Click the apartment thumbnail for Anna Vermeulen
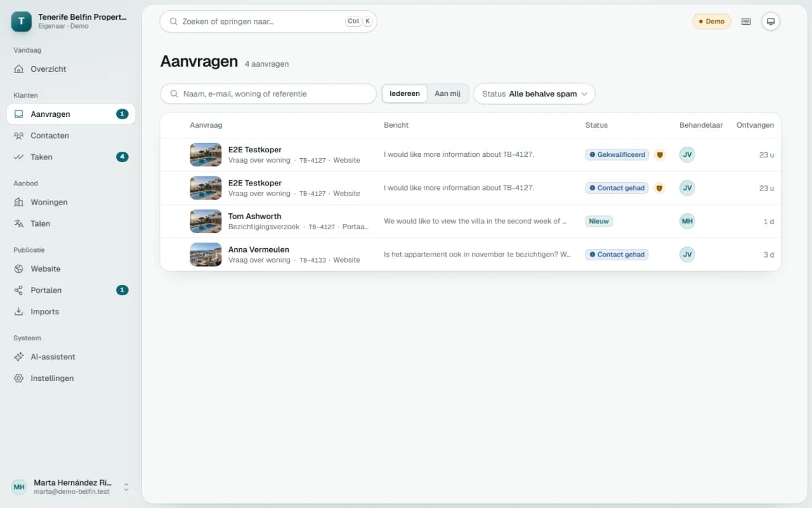Image resolution: width=812 pixels, height=508 pixels. (x=206, y=255)
